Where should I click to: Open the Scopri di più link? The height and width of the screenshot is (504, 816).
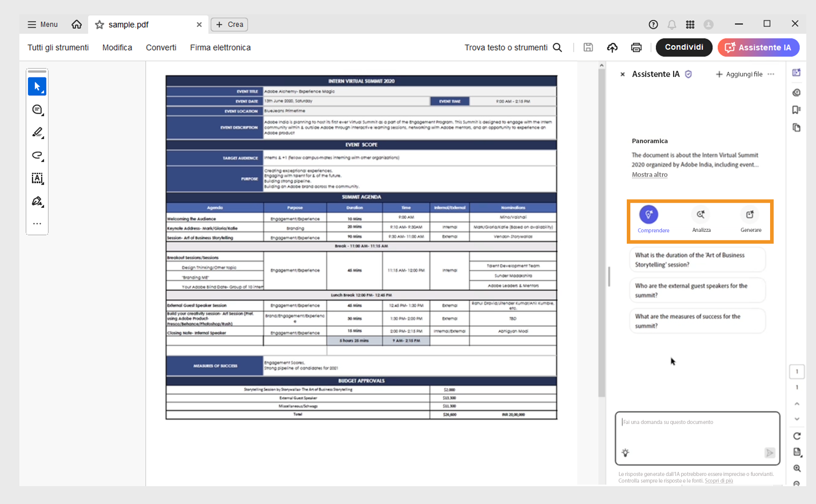point(719,481)
